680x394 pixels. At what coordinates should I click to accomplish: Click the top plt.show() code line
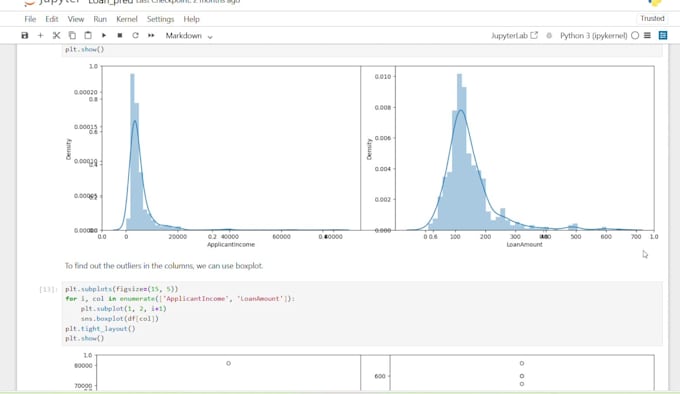(85, 49)
